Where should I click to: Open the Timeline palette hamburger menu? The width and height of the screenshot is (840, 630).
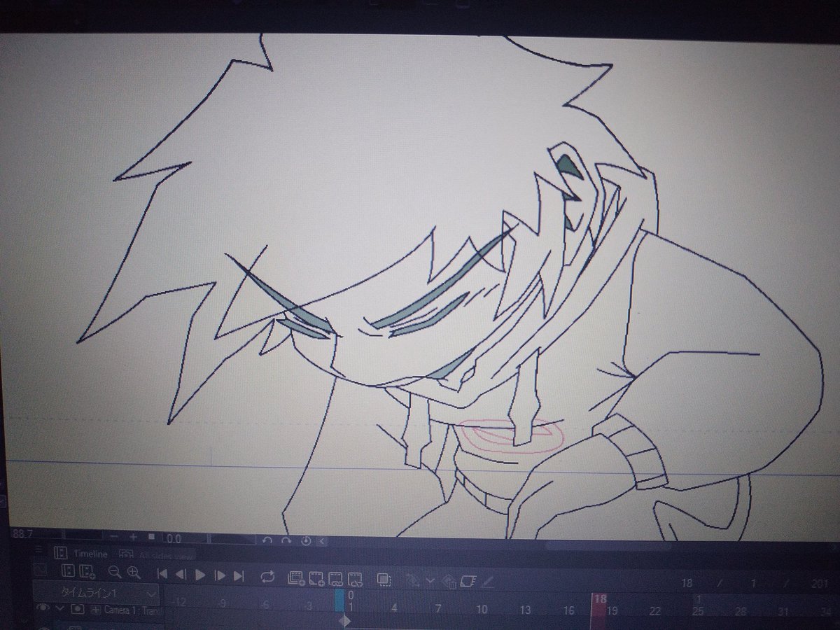(x=39, y=549)
